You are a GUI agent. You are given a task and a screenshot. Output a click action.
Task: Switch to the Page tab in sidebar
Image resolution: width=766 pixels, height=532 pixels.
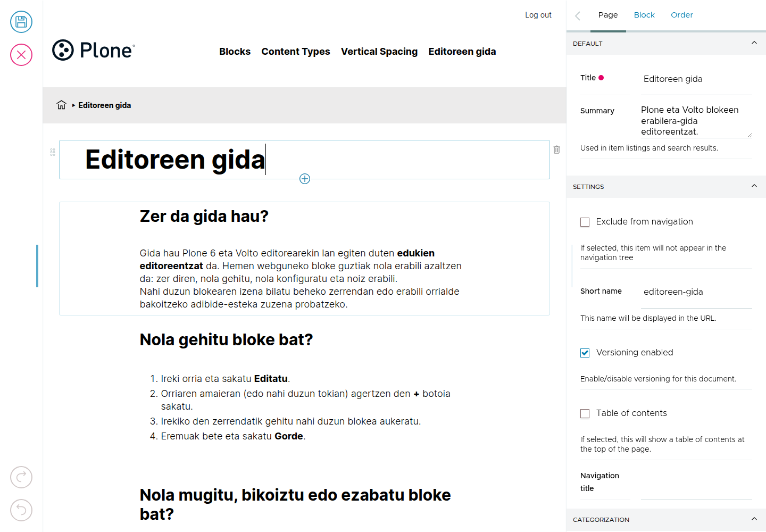point(608,15)
